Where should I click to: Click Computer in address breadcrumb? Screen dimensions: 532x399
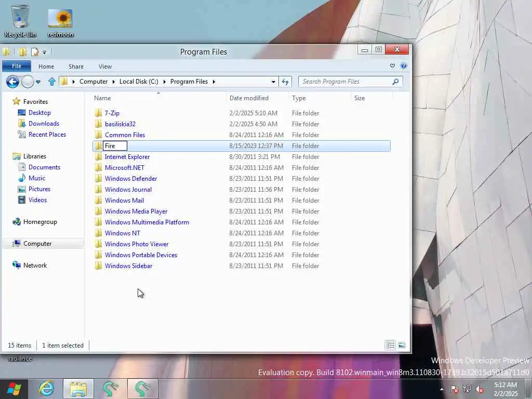point(94,82)
